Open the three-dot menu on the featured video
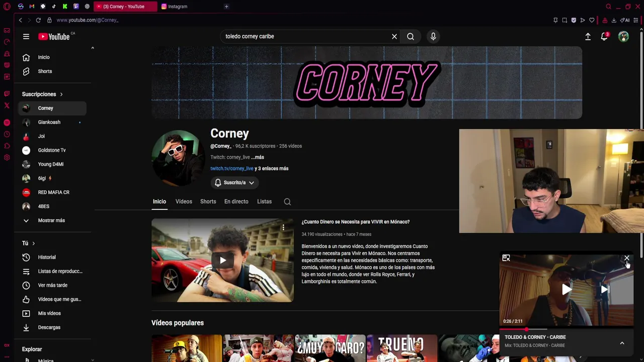The image size is (644, 362). tap(283, 228)
